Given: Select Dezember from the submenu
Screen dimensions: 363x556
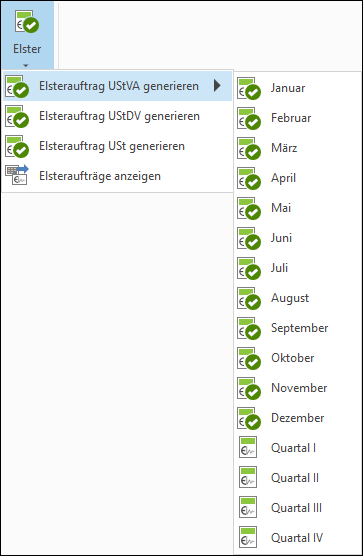Looking at the screenshot, I should [x=297, y=418].
